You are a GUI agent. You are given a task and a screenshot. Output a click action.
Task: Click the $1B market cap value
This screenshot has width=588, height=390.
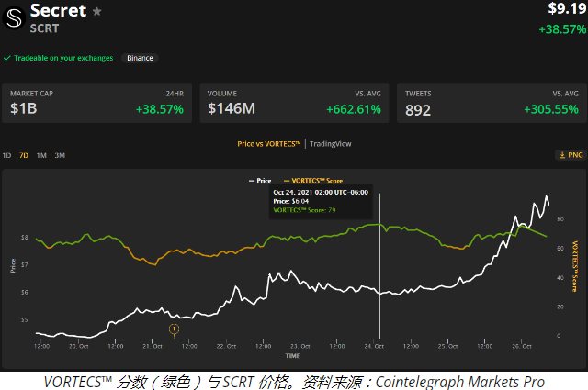(x=24, y=108)
